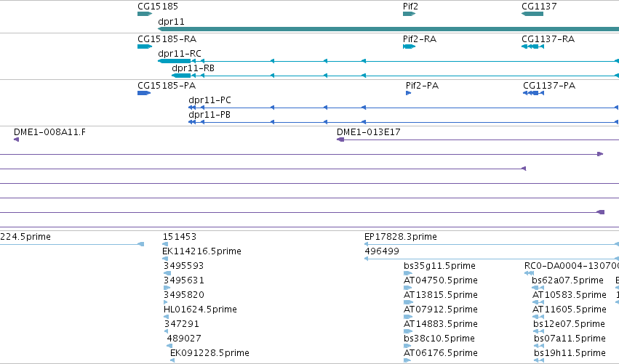Select the 347291 EST label
Screen dimensions: 619x364
point(182,324)
